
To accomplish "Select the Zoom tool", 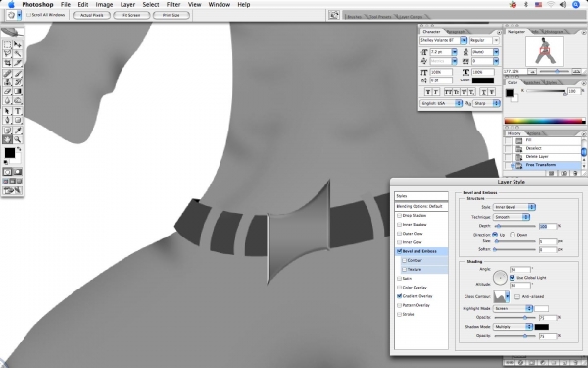I will [18, 139].
